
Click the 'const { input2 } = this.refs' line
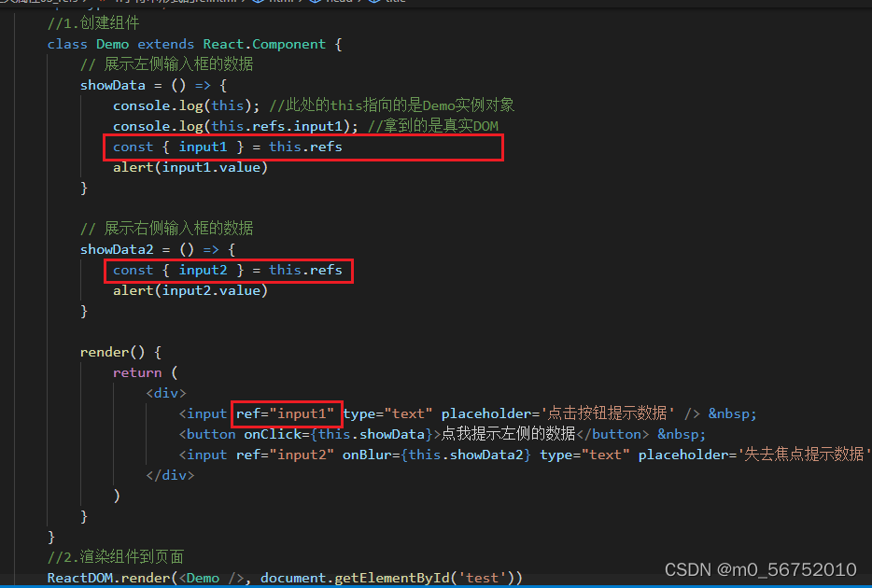(x=228, y=270)
